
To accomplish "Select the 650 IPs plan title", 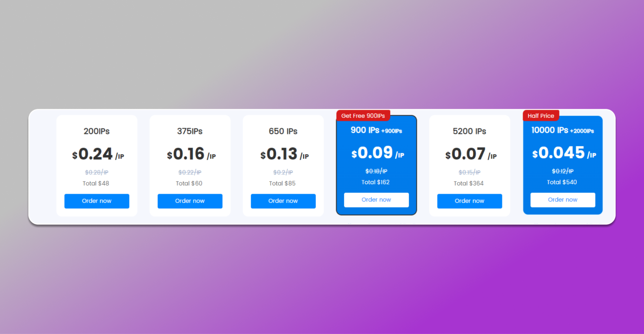I will (283, 131).
